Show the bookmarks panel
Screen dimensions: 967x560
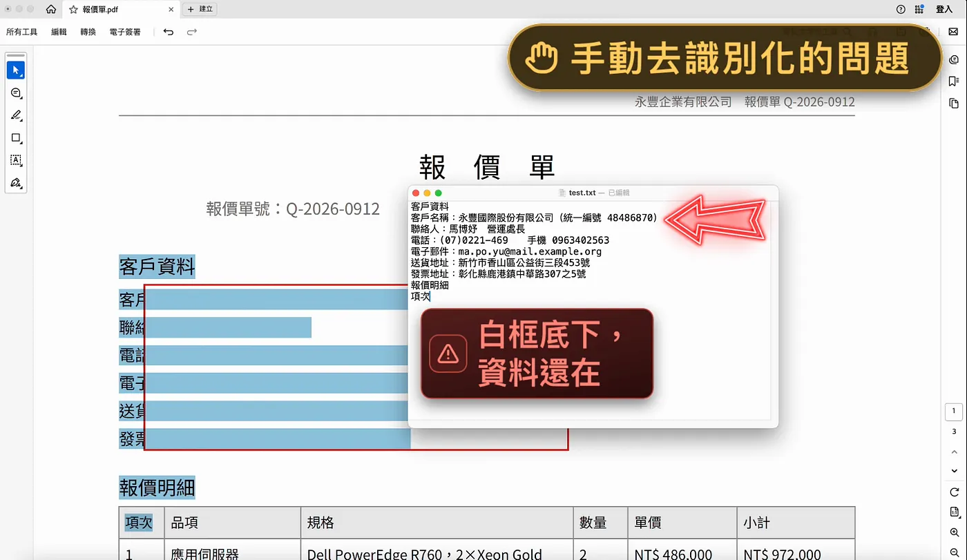[x=954, y=81]
